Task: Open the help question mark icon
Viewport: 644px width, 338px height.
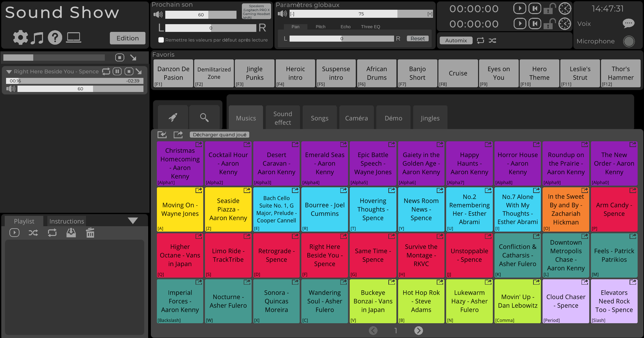Action: [x=55, y=37]
